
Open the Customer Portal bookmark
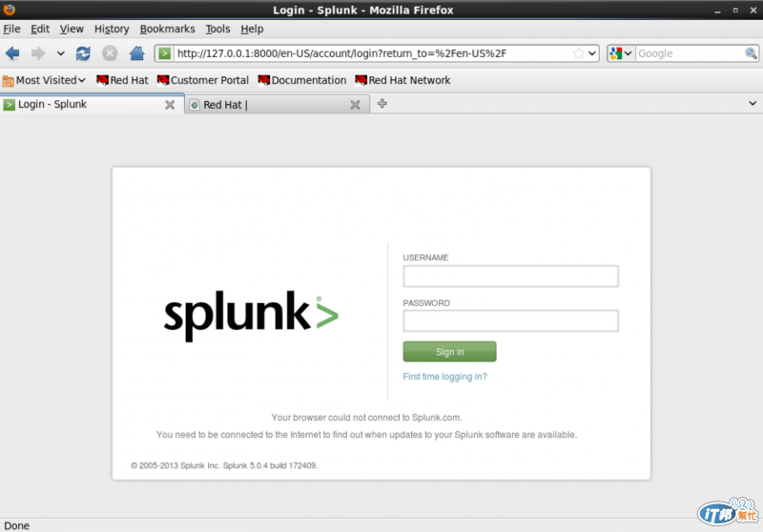(x=203, y=80)
